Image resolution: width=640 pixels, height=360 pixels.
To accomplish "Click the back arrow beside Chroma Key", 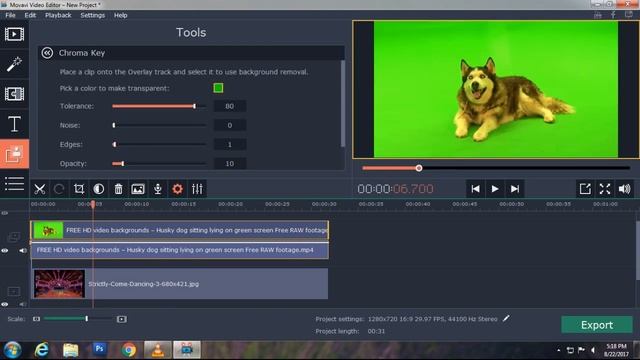I will pyautogui.click(x=47, y=53).
